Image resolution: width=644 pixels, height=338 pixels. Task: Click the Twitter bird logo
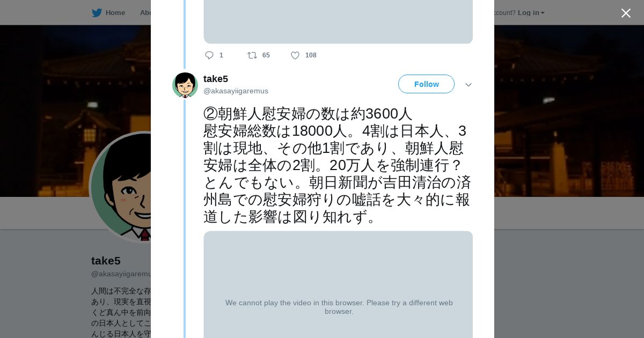pos(97,13)
